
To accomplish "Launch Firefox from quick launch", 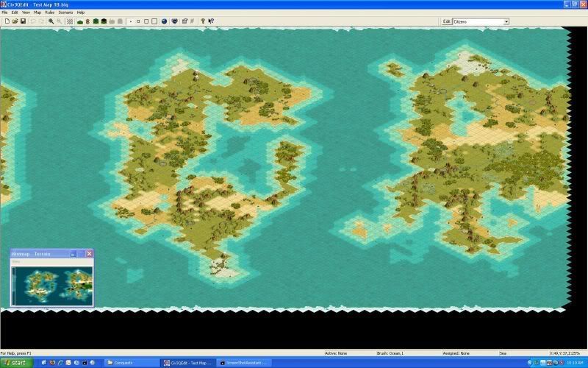I will pyautogui.click(x=52, y=363).
